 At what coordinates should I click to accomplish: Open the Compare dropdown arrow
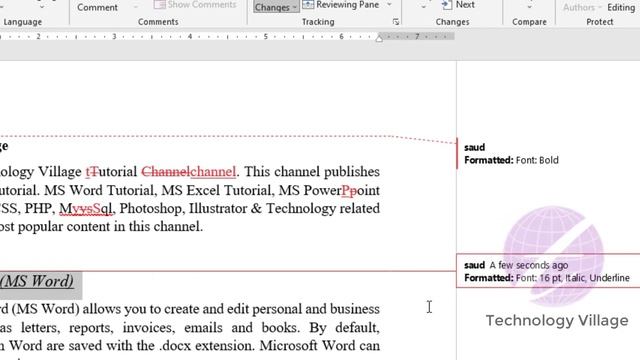point(529,7)
